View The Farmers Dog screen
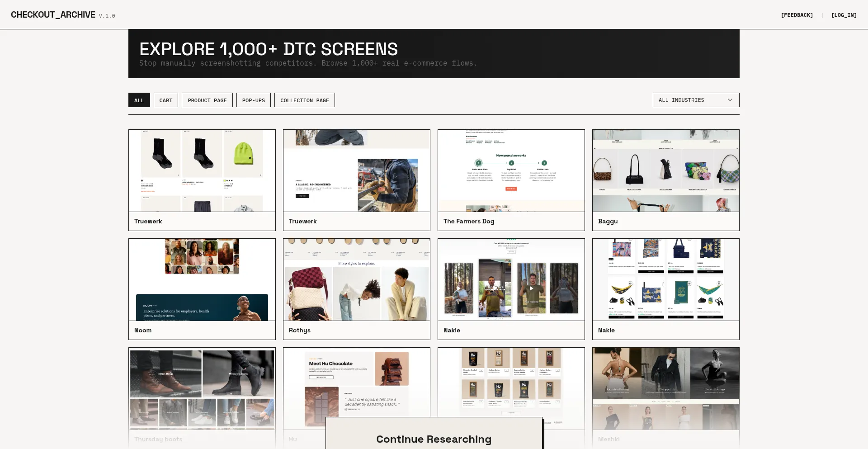The height and width of the screenshot is (449, 868). click(511, 170)
